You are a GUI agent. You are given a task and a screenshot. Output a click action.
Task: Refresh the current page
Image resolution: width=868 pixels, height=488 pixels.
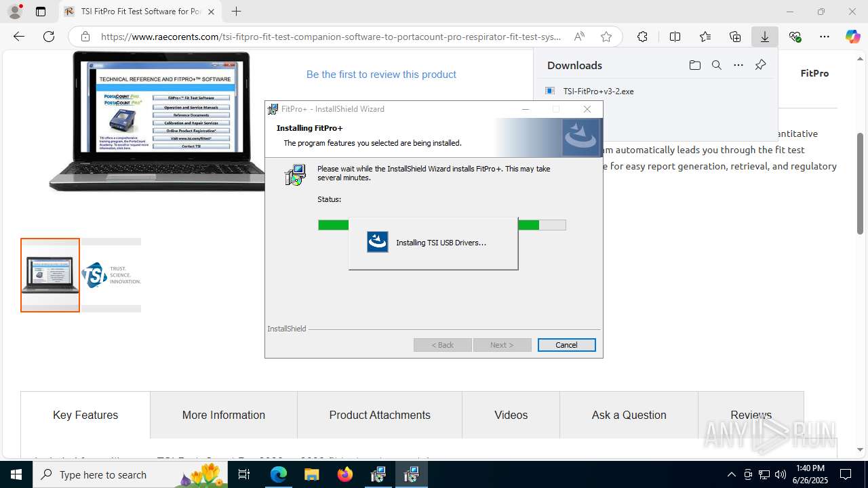point(48,37)
